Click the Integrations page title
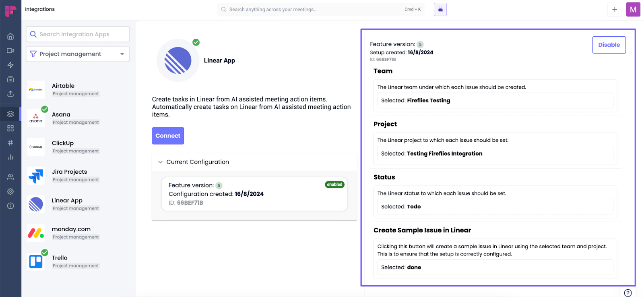This screenshot has width=644, height=297. tap(40, 9)
